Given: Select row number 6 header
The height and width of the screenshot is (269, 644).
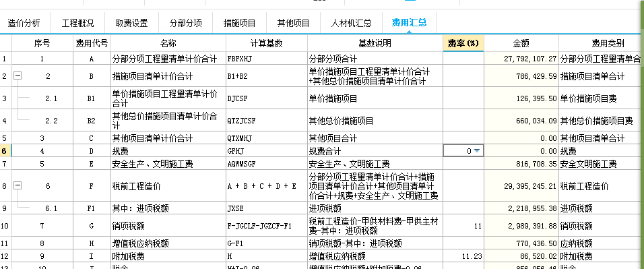Looking at the screenshot, I should coord(6,151).
